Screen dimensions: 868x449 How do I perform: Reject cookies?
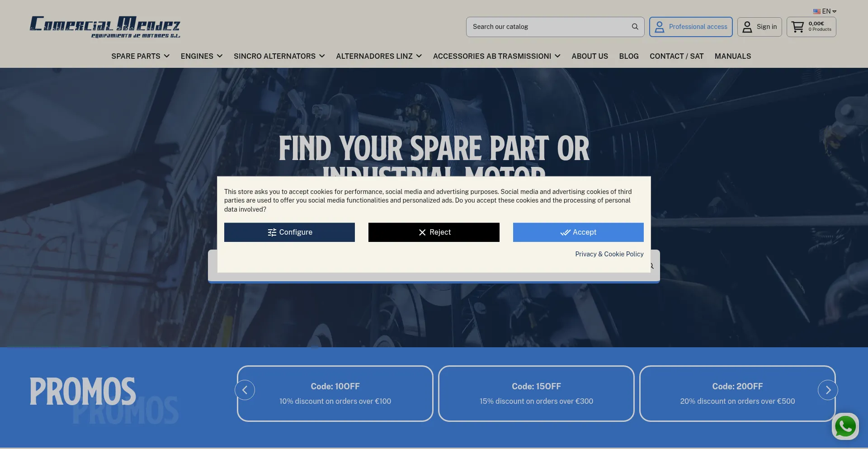pos(434,232)
